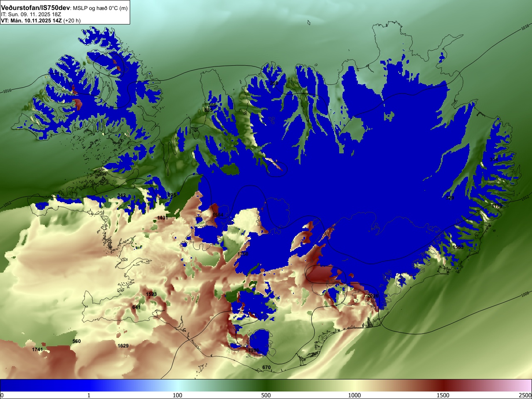
Task: Select the 'VT: Mán. 10.11.2025 14Z (+20 h)' line
Action: (41, 20)
